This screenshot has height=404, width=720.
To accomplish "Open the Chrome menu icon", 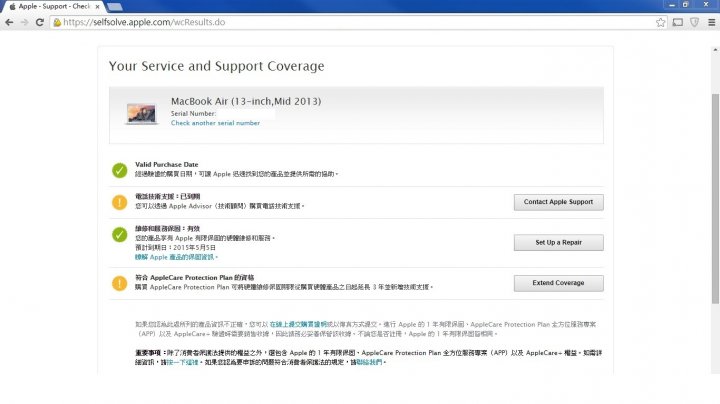I will 711,22.
